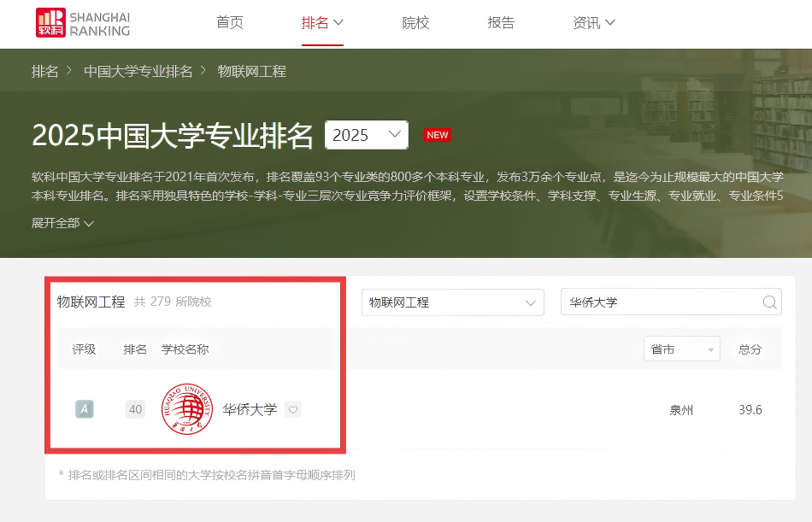Expand the 资讯 navigation menu
The image size is (812, 522).
coord(594,23)
